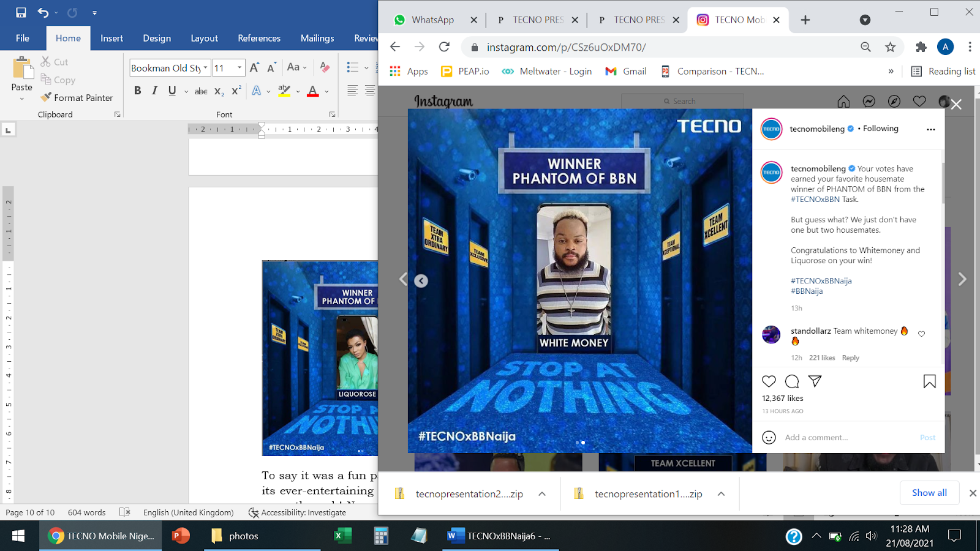
Task: Clear all formatting in Word
Action: pyautogui.click(x=325, y=67)
